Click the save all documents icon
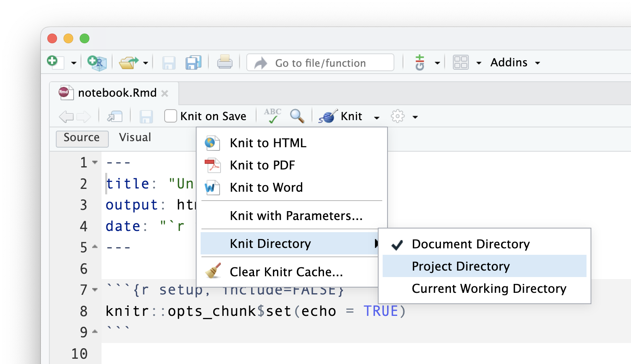 point(193,63)
